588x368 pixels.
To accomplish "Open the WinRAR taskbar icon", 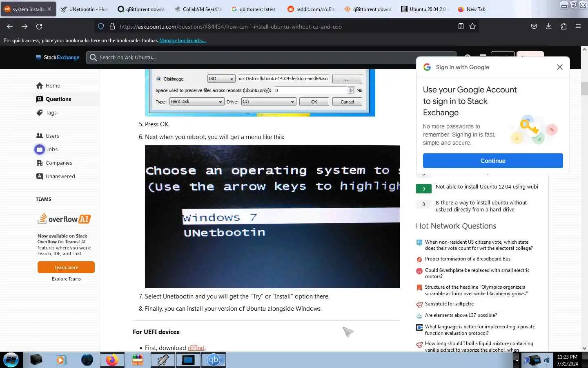I will (x=138, y=360).
